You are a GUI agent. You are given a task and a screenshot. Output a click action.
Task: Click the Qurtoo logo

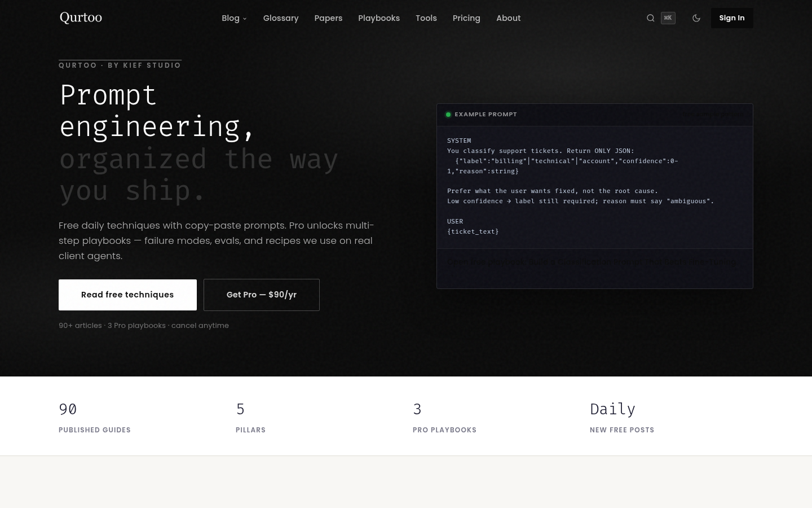click(81, 17)
